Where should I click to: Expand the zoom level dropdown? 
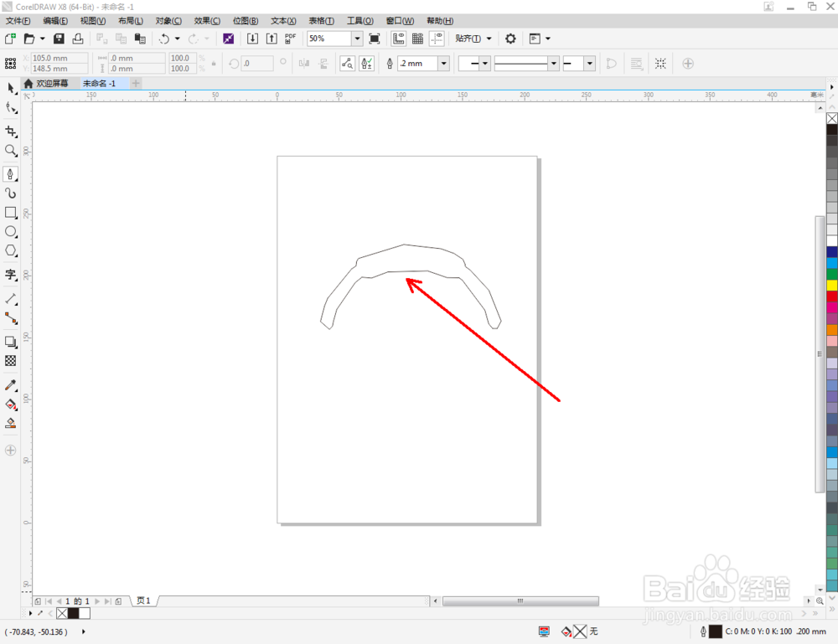click(x=357, y=39)
